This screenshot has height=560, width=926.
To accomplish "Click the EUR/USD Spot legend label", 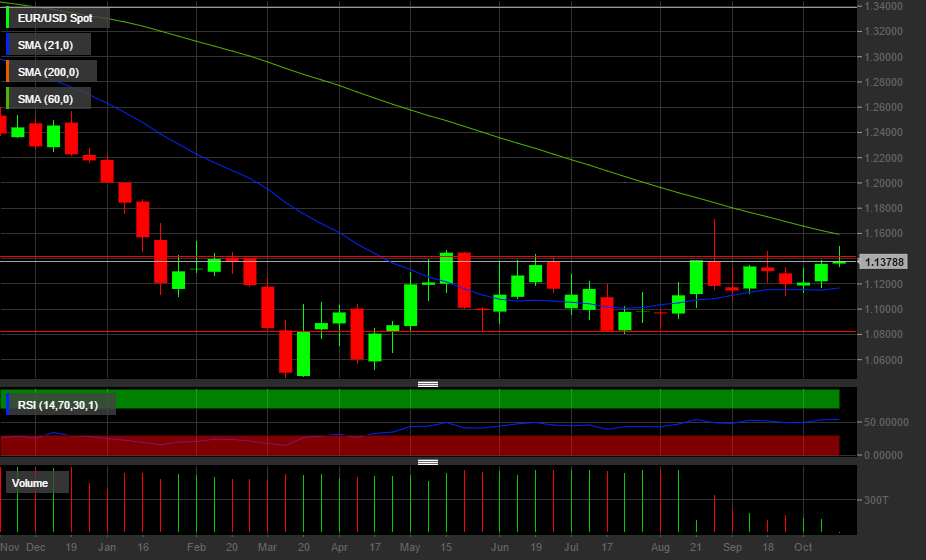I will (55, 18).
